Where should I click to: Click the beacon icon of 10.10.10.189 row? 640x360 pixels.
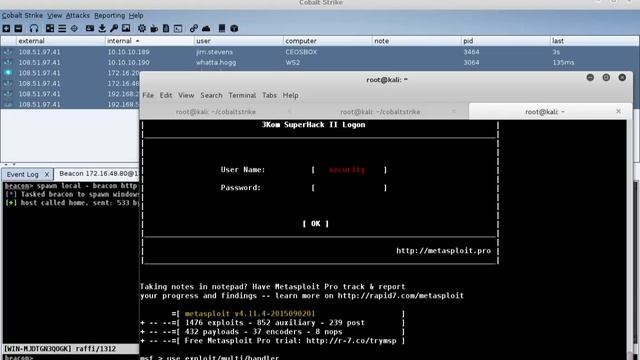(8, 52)
